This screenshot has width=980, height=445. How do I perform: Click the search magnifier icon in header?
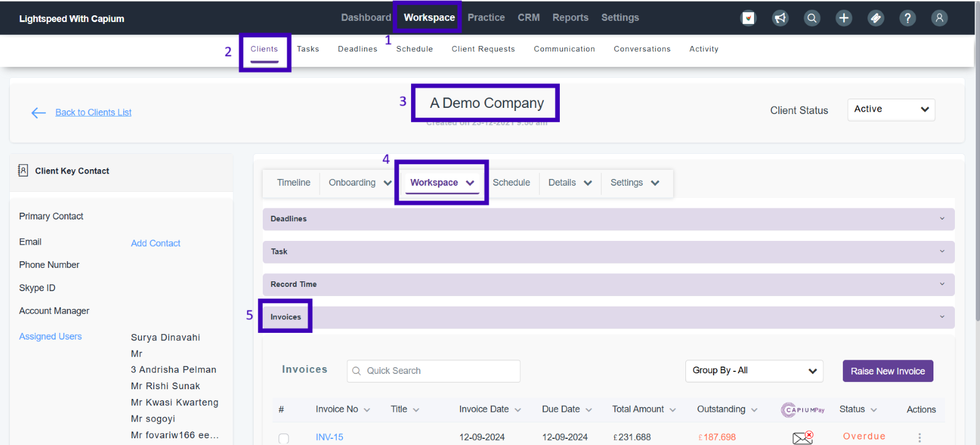tap(812, 18)
